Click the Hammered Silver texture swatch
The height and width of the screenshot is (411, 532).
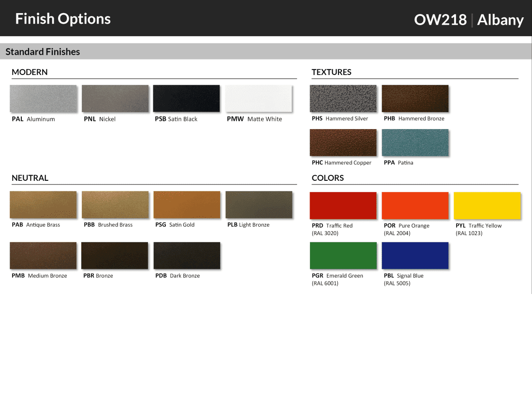click(343, 99)
